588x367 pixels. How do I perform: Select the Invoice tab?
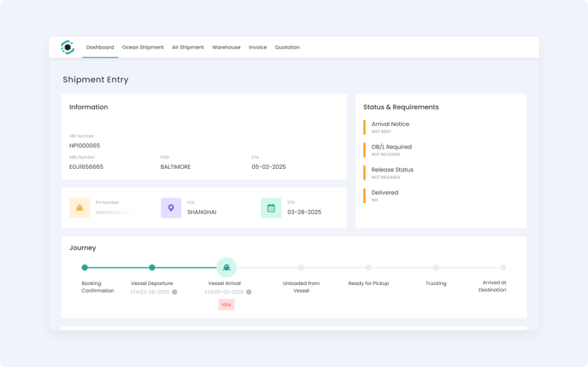[258, 47]
